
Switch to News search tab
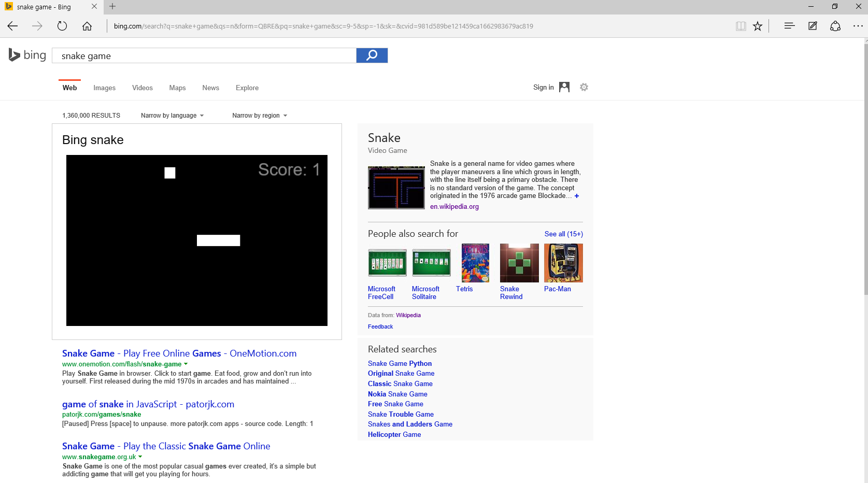211,88
